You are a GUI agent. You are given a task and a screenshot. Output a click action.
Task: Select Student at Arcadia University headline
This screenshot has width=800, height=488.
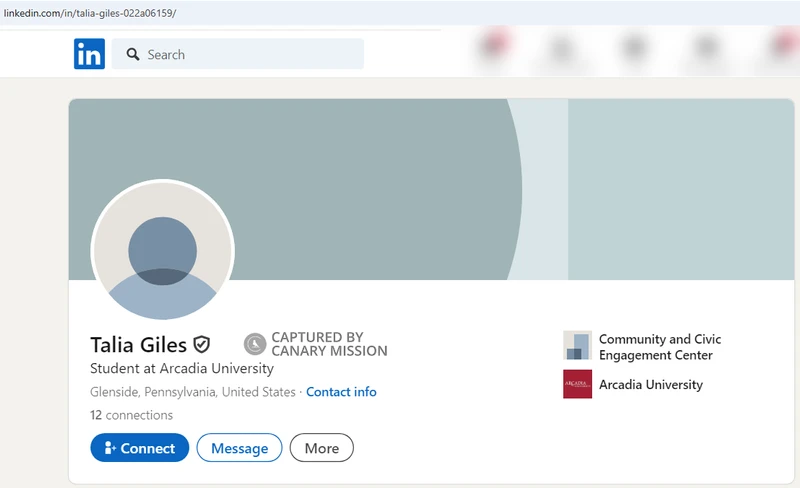(182, 368)
